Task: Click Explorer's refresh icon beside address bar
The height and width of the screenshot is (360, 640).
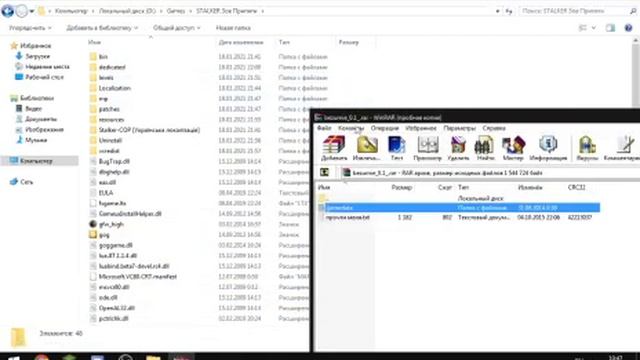Action: [x=509, y=11]
